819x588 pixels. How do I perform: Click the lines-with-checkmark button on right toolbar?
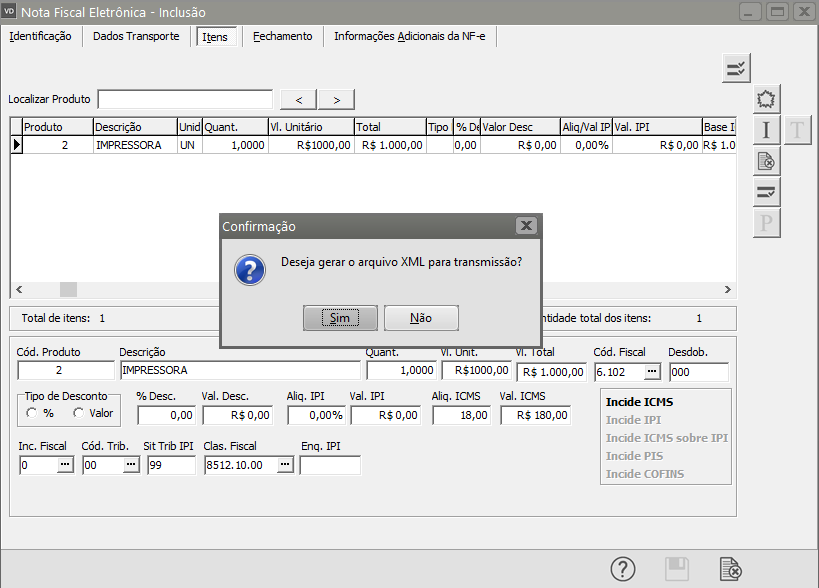pos(766,192)
